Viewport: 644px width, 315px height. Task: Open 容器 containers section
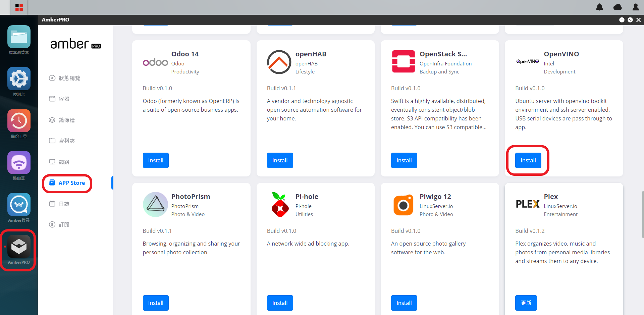(x=59, y=99)
